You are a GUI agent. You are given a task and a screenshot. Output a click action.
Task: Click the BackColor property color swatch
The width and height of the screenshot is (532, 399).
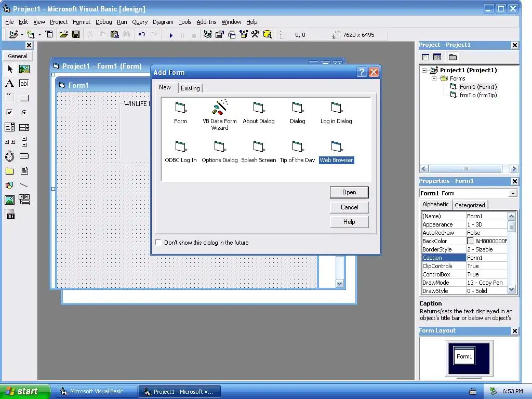pyautogui.click(x=470, y=241)
